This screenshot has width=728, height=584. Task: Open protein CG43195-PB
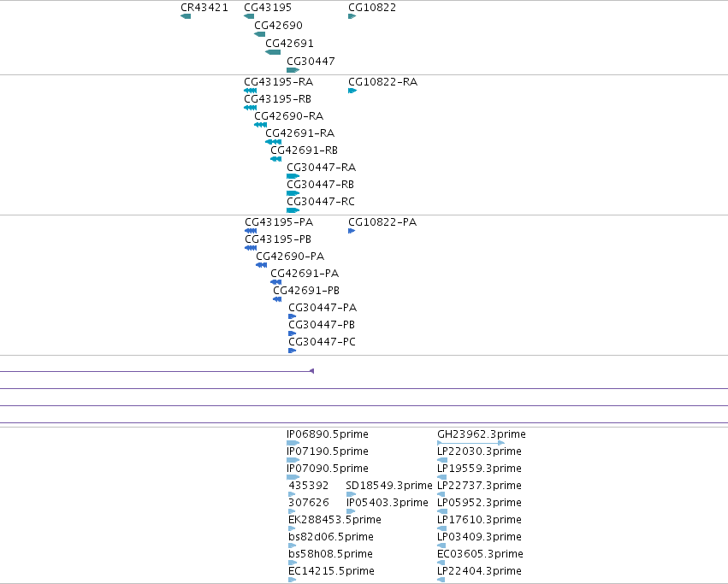click(251, 248)
